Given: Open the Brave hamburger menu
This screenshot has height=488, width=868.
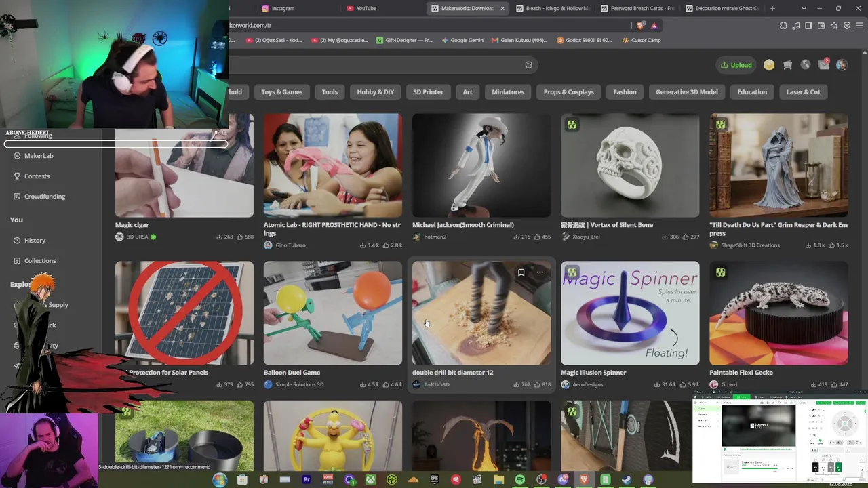Looking at the screenshot, I should (x=859, y=26).
